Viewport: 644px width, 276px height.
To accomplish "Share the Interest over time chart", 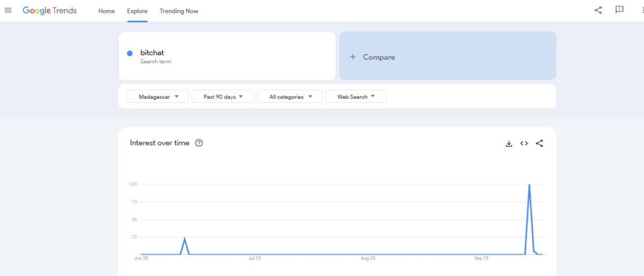I will coord(539,143).
